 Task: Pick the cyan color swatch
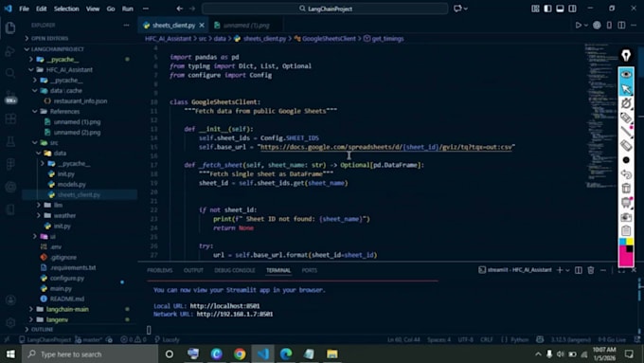(622, 242)
